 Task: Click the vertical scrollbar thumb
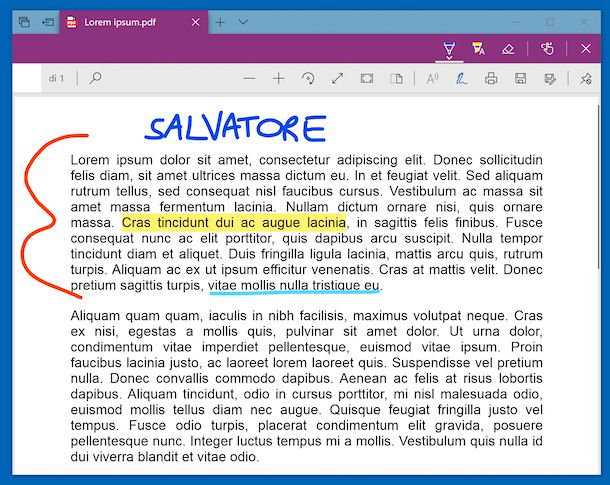[x=598, y=187]
